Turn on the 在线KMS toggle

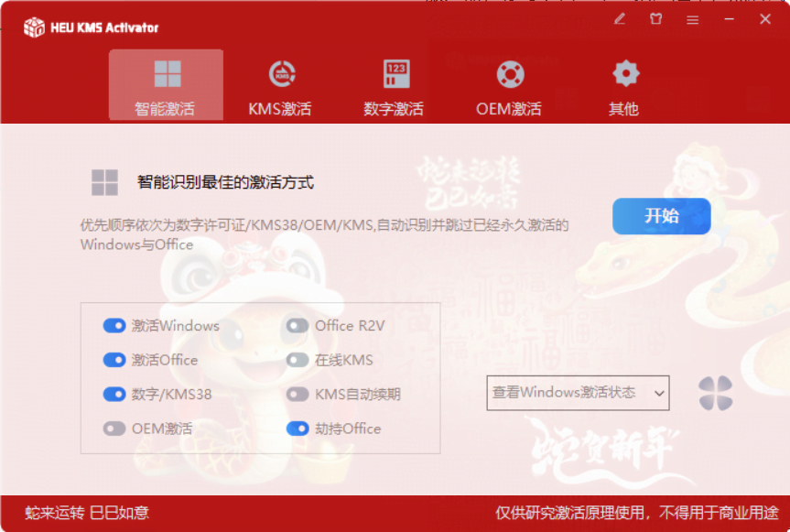298,360
